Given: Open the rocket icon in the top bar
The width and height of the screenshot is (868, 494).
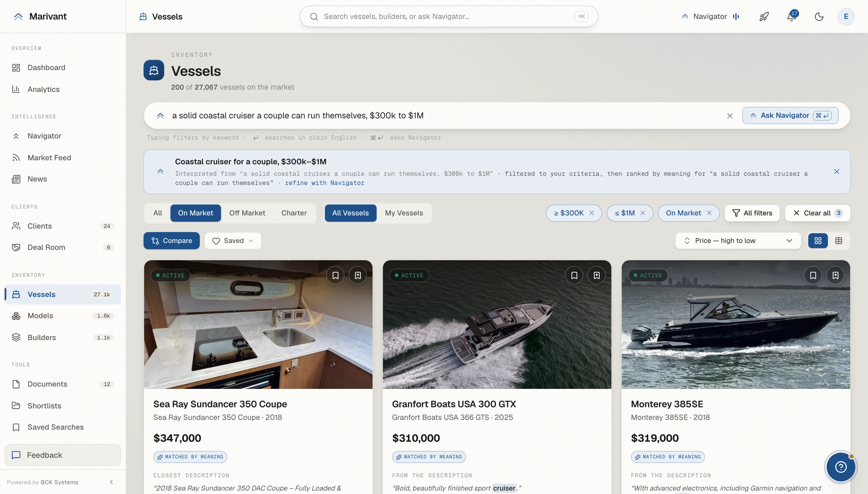Looking at the screenshot, I should coord(764,16).
